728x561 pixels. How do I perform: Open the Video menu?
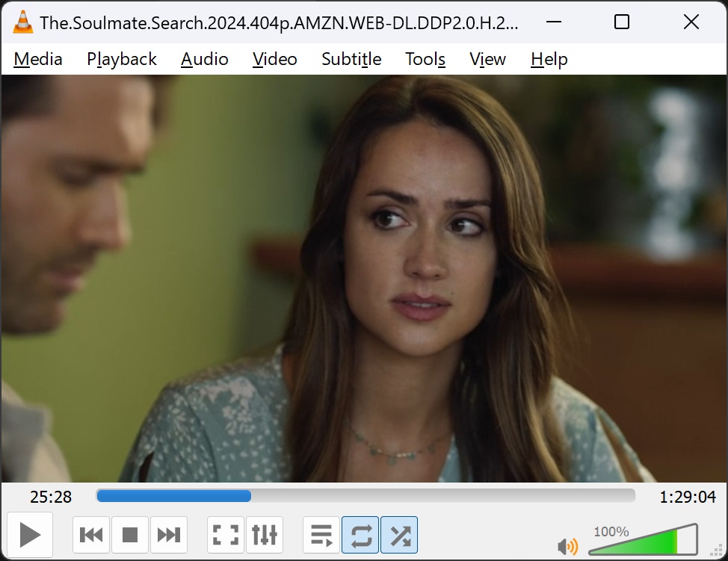[275, 59]
